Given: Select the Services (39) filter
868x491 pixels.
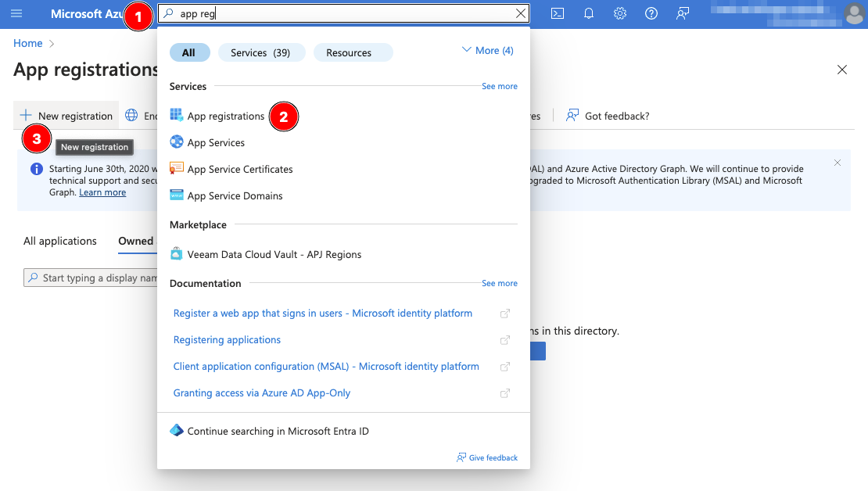Looking at the screenshot, I should [260, 52].
